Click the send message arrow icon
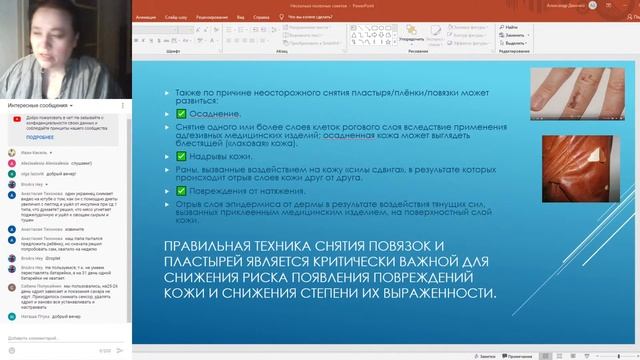640x360 pixels. pos(120,351)
